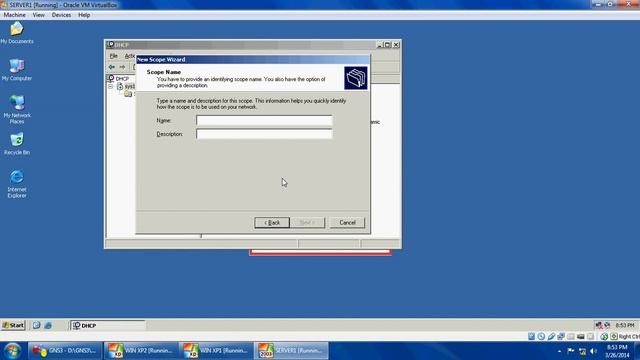Image resolution: width=640 pixels, height=360 pixels.
Task: Click VirtualBox mouse integration status icon
Action: (x=604, y=336)
